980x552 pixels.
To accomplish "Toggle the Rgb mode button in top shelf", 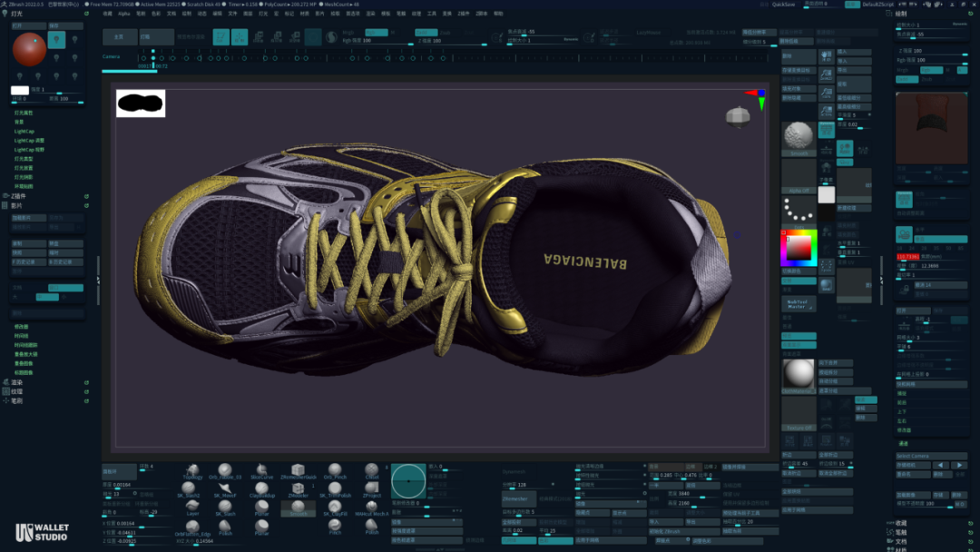I will [x=377, y=33].
